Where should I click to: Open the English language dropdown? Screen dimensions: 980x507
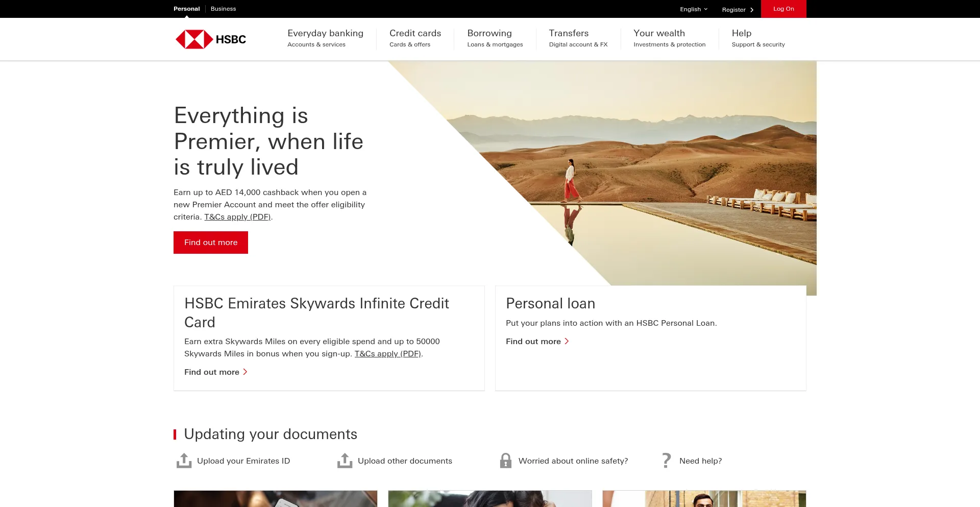coord(694,9)
